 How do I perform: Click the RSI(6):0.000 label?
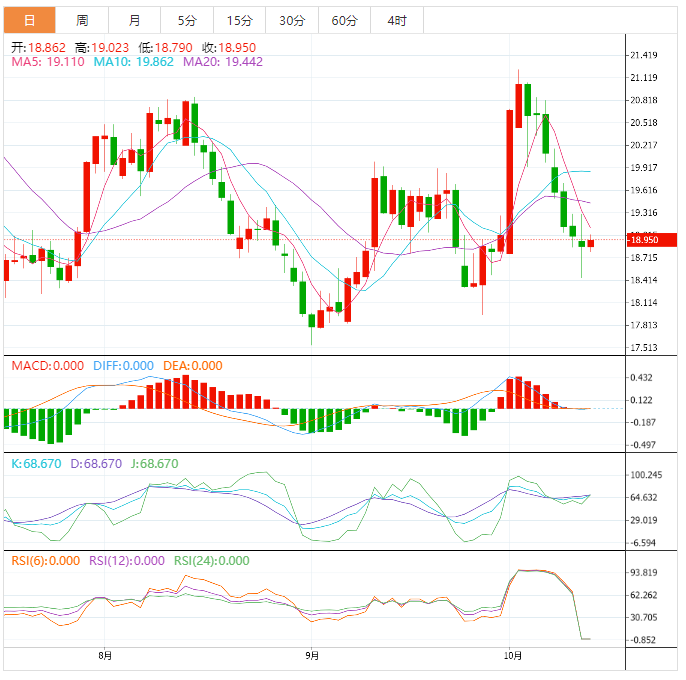click(x=46, y=561)
